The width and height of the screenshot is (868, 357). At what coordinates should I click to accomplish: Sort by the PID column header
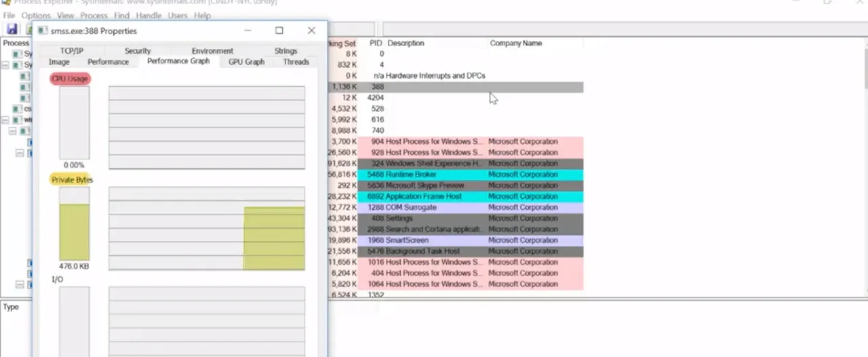376,43
